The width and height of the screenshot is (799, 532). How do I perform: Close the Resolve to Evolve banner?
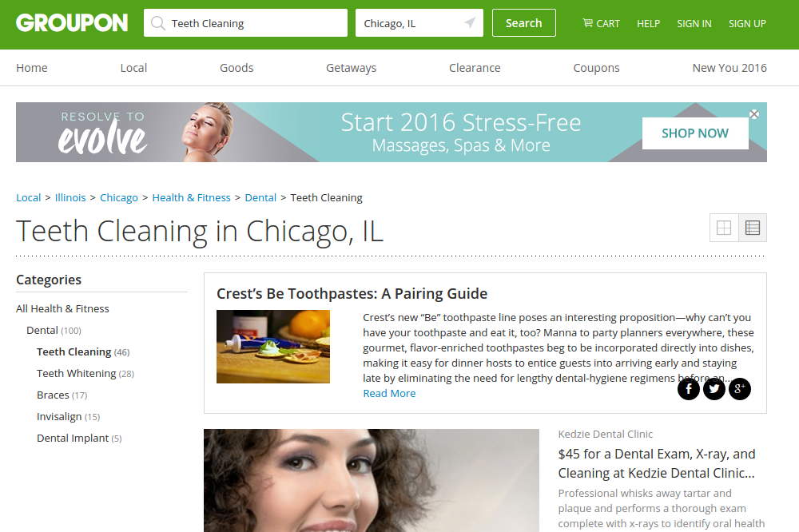(x=754, y=114)
